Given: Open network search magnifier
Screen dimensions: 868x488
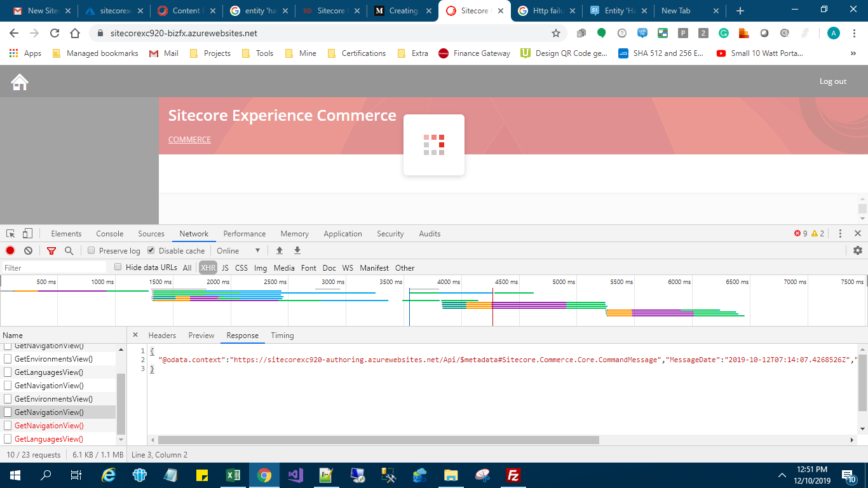Looking at the screenshot, I should click(69, 250).
